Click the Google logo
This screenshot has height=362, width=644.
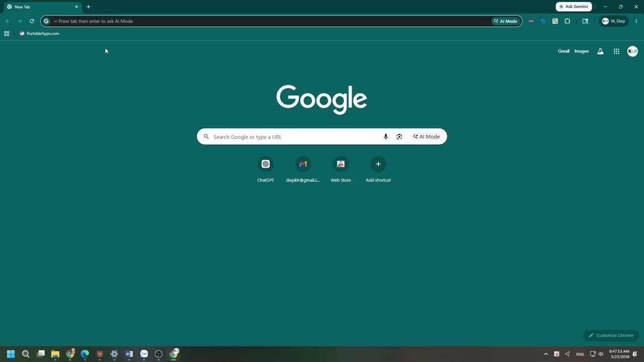[x=321, y=100]
